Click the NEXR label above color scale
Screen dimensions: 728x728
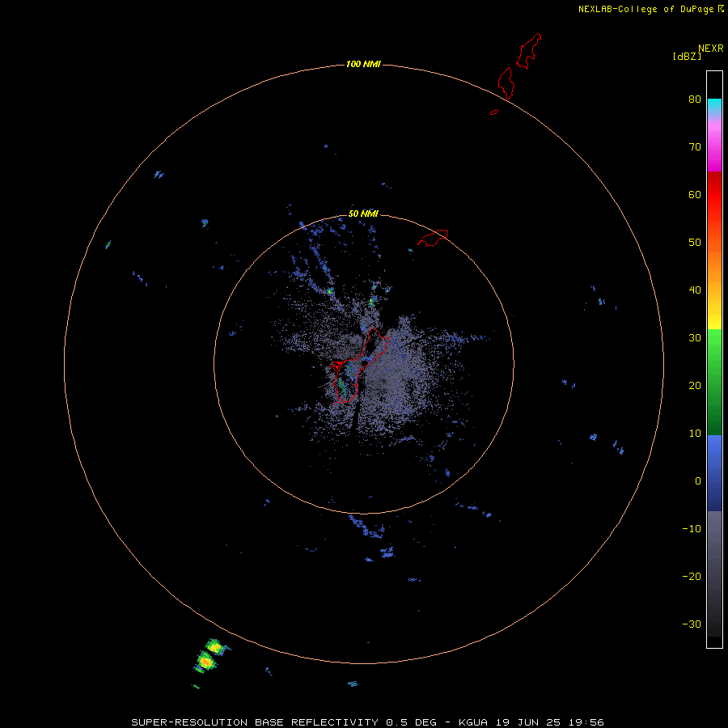coord(710,49)
